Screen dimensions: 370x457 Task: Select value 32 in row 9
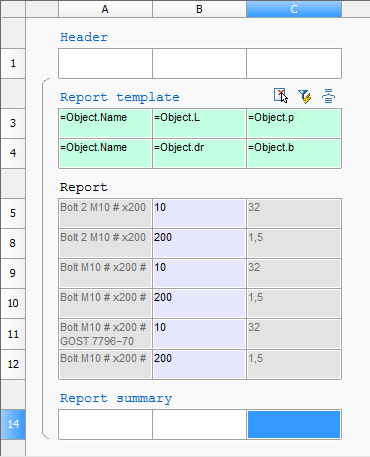coord(294,273)
